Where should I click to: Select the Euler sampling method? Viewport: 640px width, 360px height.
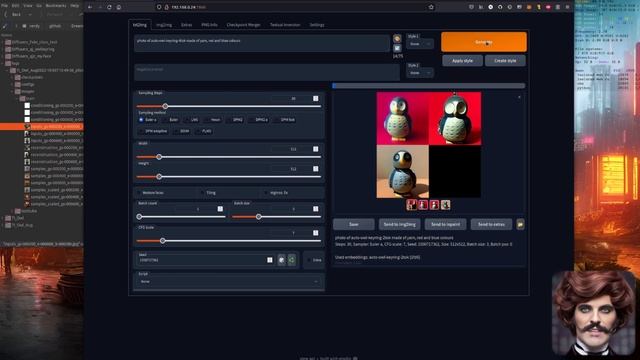tap(170, 120)
